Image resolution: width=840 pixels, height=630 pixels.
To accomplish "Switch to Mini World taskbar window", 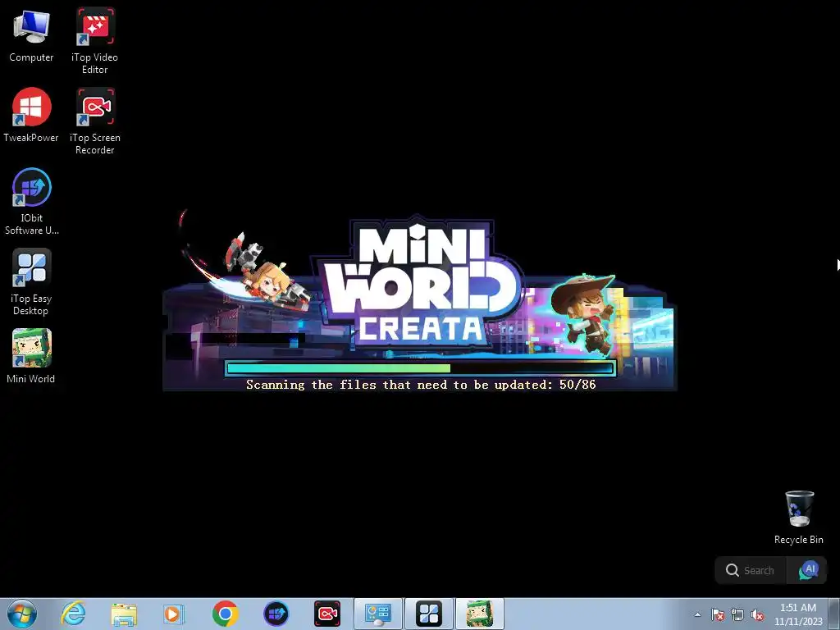I will (479, 614).
